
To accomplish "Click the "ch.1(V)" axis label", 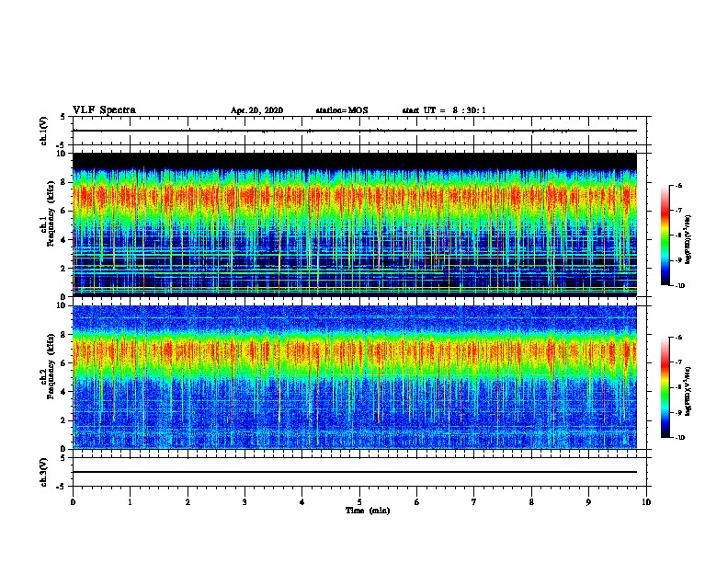I will click(44, 131).
